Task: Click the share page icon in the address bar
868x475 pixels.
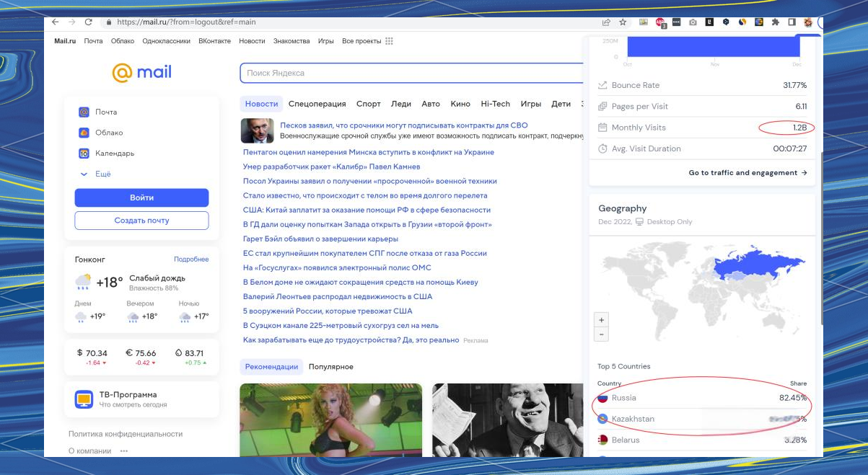Action: (606, 22)
